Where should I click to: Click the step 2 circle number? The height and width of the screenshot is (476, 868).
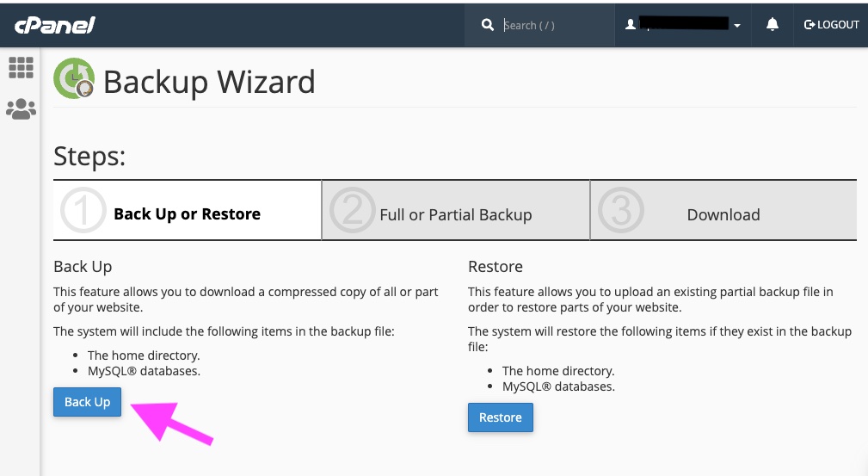[x=352, y=212]
